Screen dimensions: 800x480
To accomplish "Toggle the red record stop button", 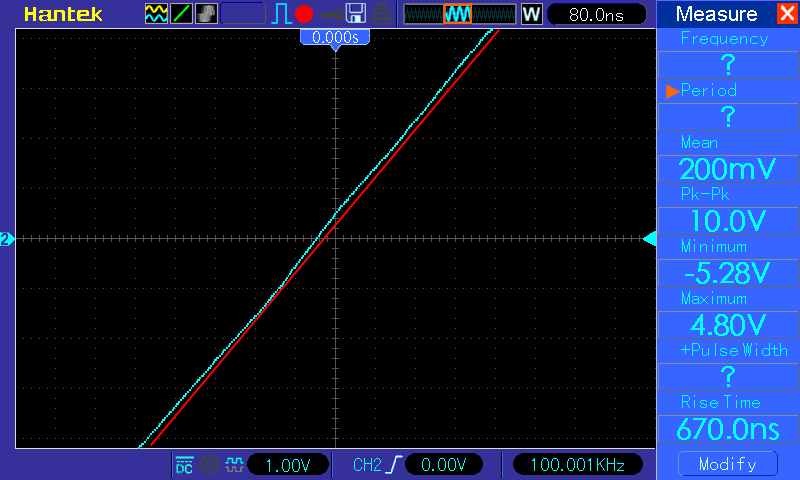I will point(304,14).
